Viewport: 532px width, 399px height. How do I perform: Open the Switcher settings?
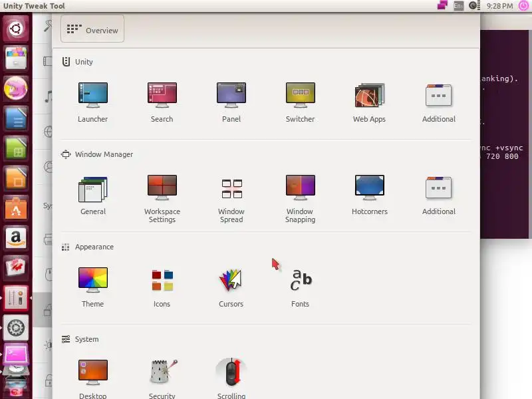point(301,102)
